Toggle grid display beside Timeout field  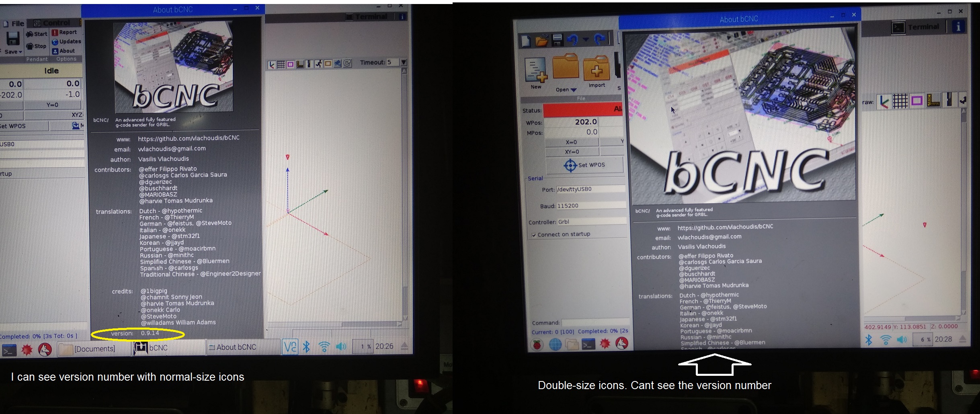coord(281,64)
